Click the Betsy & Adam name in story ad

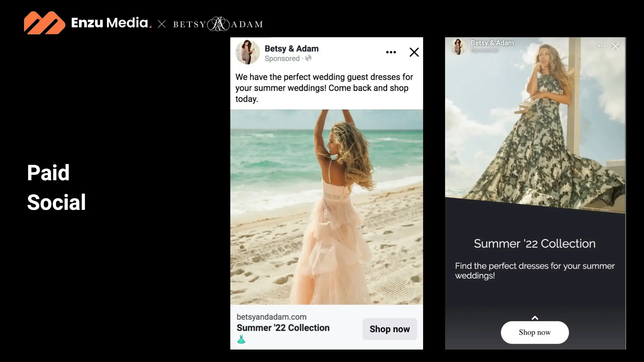tap(492, 43)
